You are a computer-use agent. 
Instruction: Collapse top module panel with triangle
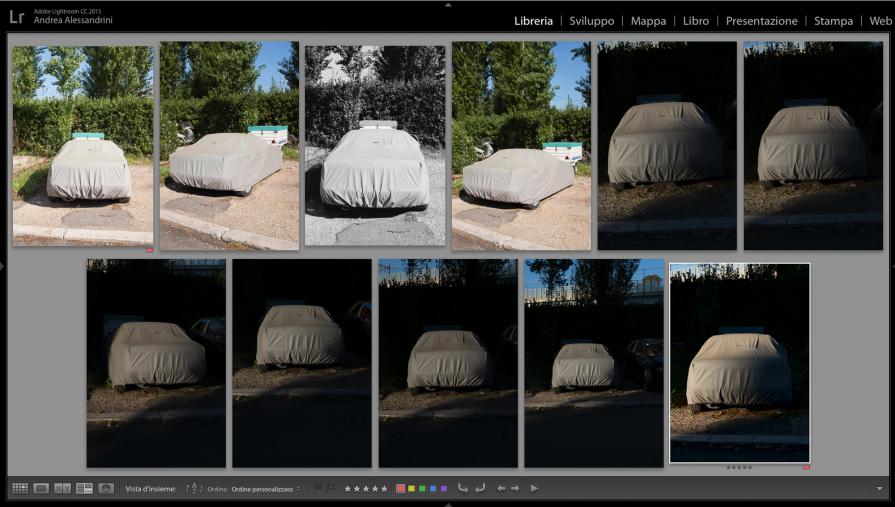click(448, 4)
